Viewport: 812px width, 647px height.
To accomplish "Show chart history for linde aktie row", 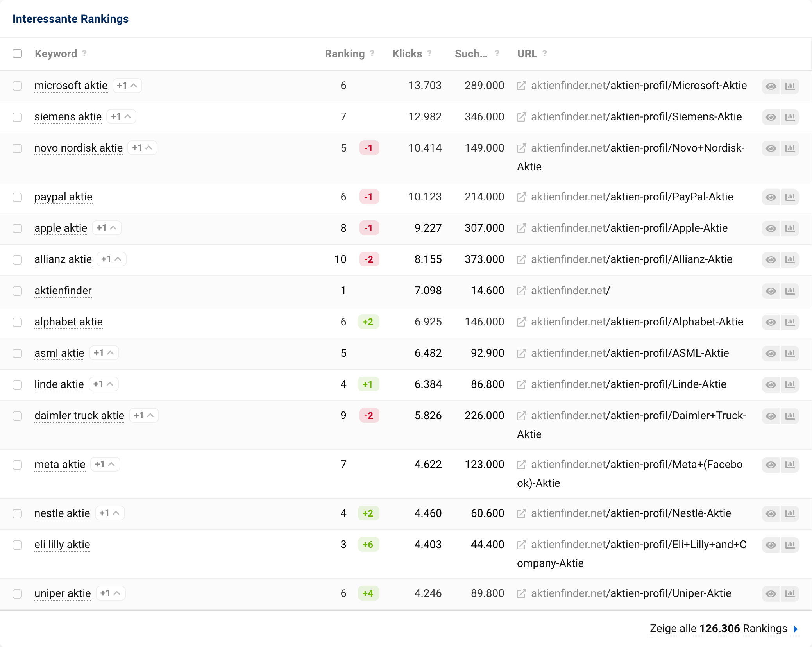I will coord(790,385).
